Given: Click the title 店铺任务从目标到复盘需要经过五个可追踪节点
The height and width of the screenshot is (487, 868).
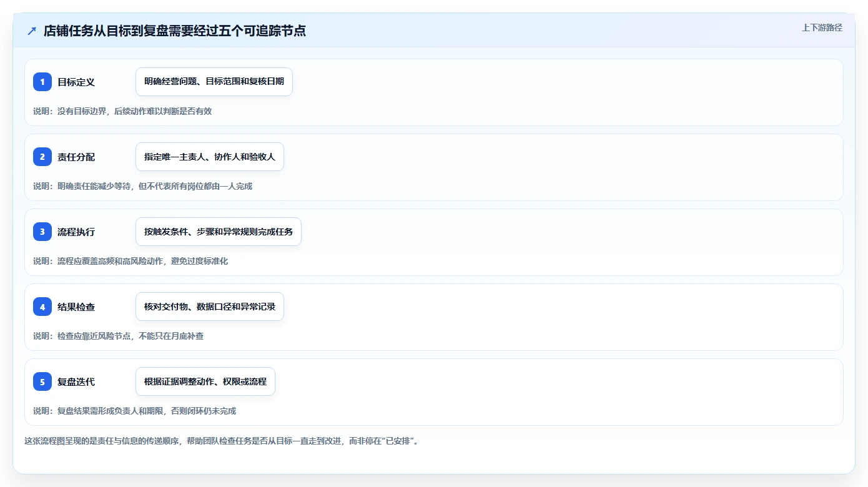Looking at the screenshot, I should (x=175, y=31).
